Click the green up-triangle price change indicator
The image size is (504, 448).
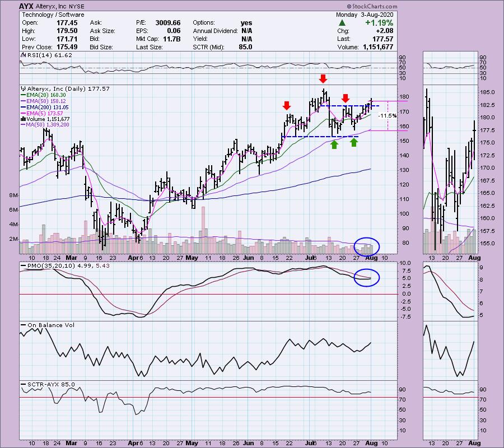click(342, 23)
